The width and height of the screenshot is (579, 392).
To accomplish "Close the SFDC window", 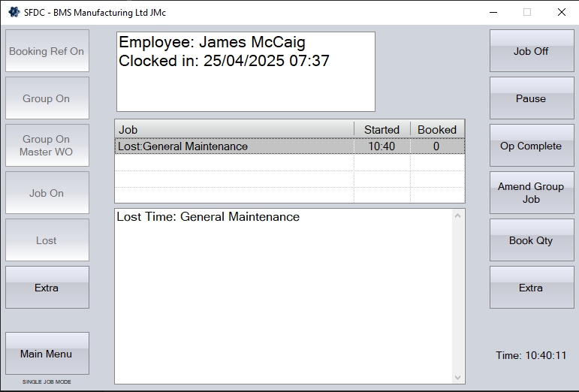I will [561, 12].
